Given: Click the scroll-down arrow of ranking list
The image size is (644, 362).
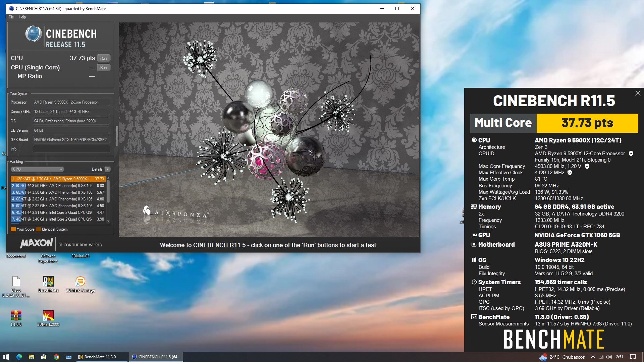Looking at the screenshot, I should pyautogui.click(x=108, y=221).
